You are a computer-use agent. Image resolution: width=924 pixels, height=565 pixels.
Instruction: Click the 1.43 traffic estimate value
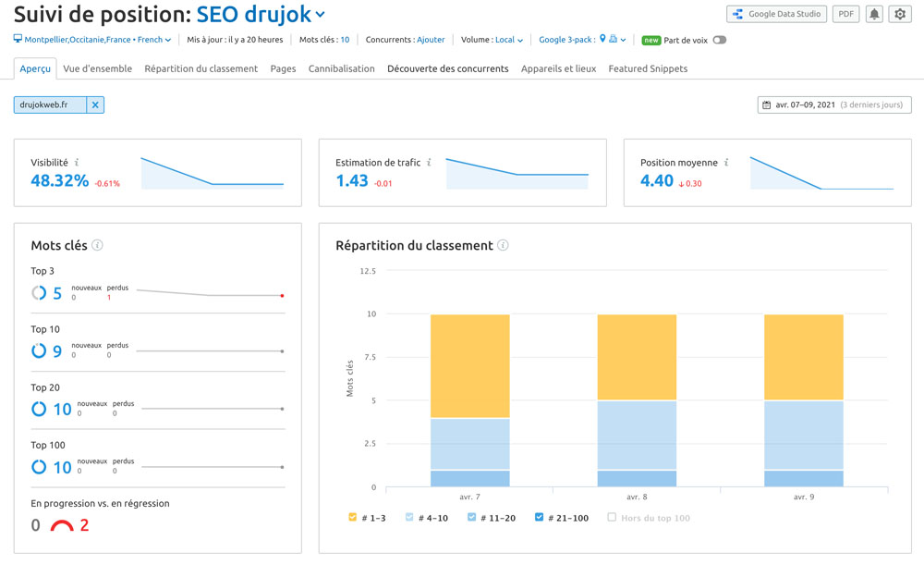pos(352,180)
